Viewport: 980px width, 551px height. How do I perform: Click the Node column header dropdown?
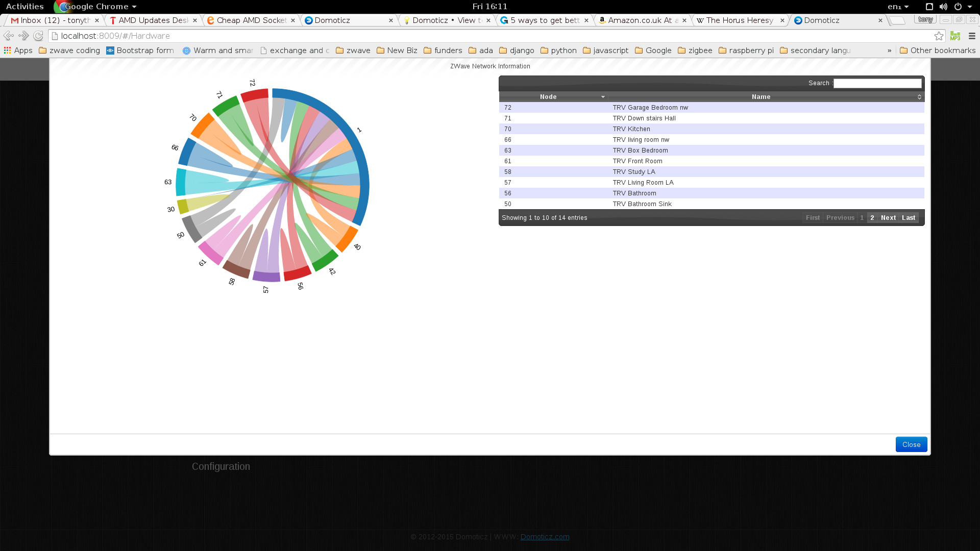tap(602, 96)
